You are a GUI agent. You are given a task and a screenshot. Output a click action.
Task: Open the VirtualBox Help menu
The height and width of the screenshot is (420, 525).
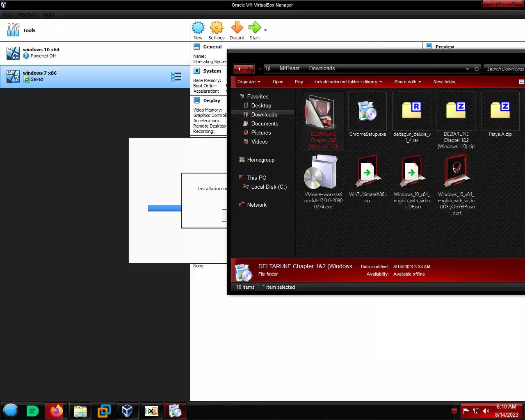coord(49,14)
